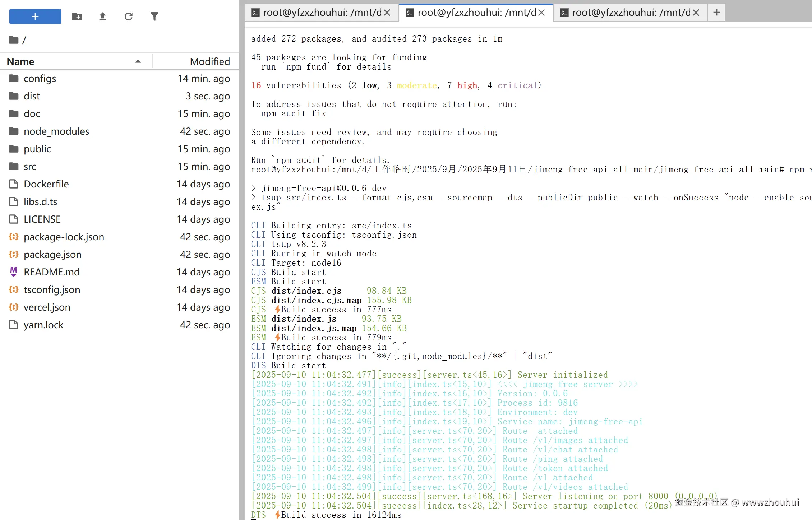Image resolution: width=812 pixels, height=520 pixels.
Task: Click the terminal icon on the first tab
Action: tap(255, 13)
